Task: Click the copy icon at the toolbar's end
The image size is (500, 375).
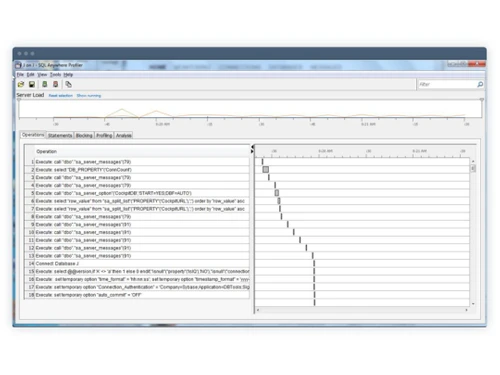Action: click(68, 84)
